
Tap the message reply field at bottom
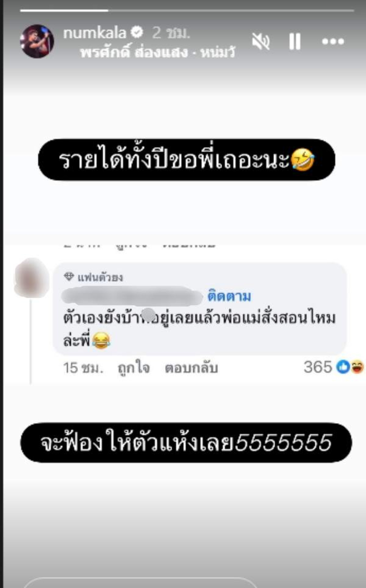click(140, 583)
